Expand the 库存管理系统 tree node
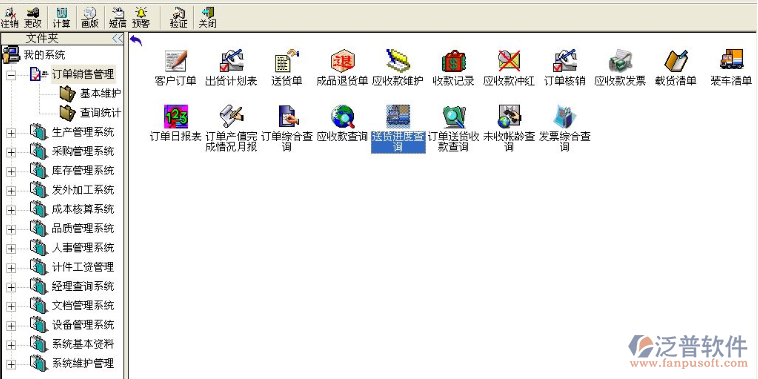The image size is (758, 379). point(11,172)
